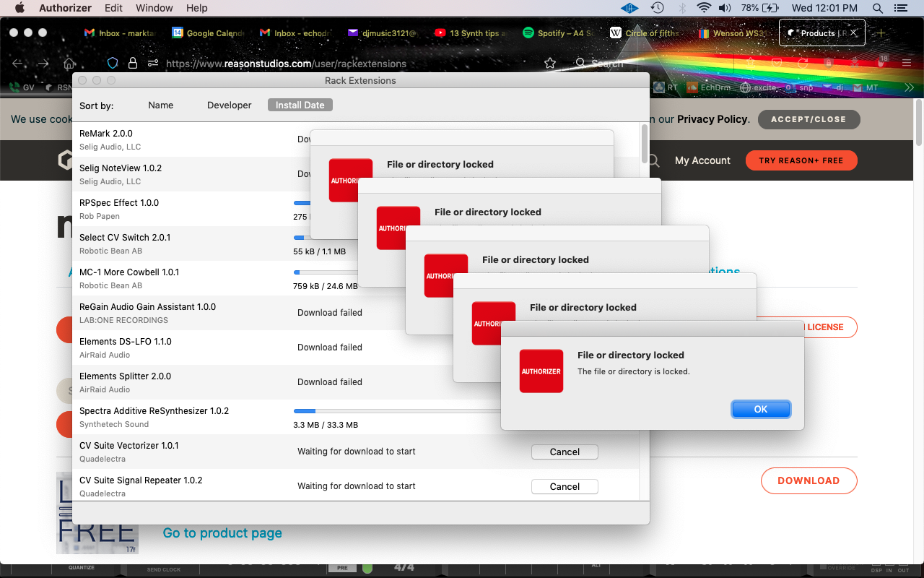Open the MT bookmark
The height and width of the screenshot is (578, 924).
click(x=866, y=87)
